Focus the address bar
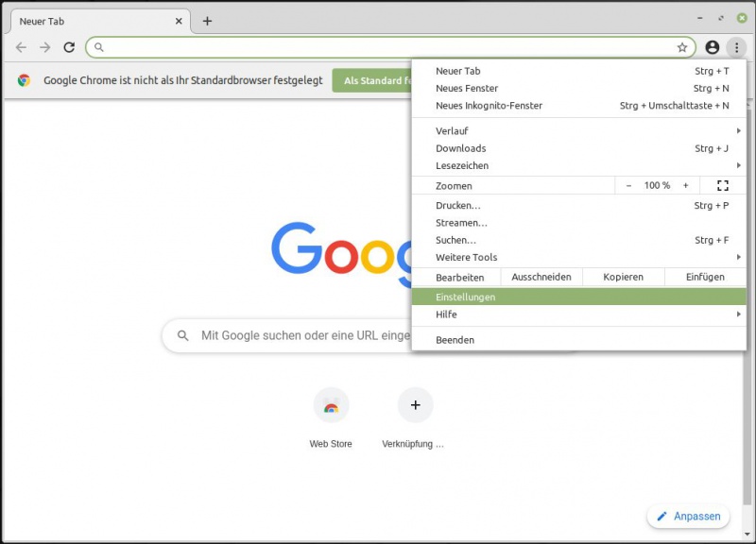 click(390, 47)
